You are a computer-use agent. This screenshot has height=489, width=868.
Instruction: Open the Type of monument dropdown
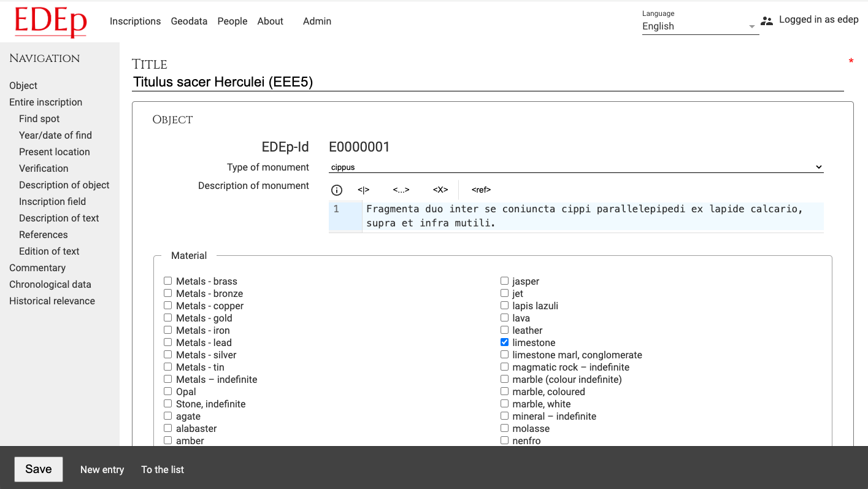576,167
